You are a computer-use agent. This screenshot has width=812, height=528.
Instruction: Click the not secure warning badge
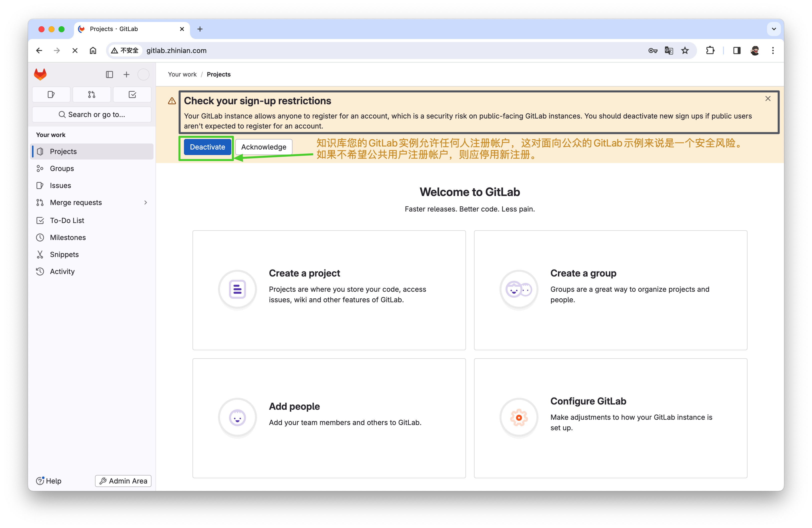click(x=125, y=50)
